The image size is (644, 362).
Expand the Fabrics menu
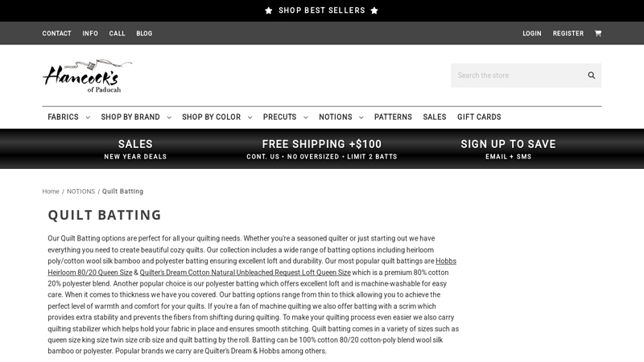point(68,117)
